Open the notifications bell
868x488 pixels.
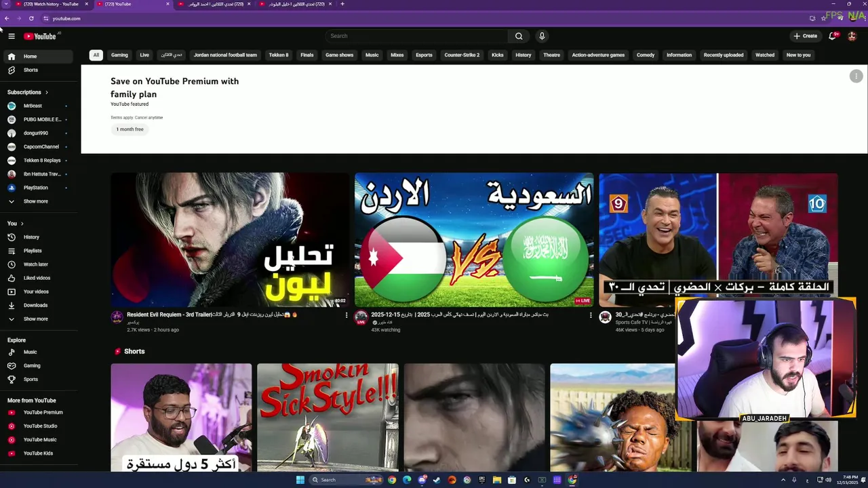[x=833, y=36]
